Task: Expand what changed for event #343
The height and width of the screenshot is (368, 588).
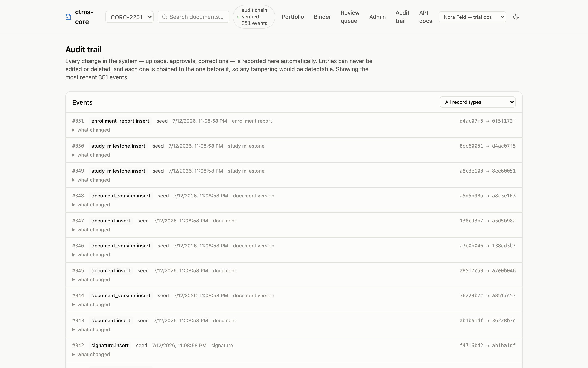Action: (x=91, y=330)
